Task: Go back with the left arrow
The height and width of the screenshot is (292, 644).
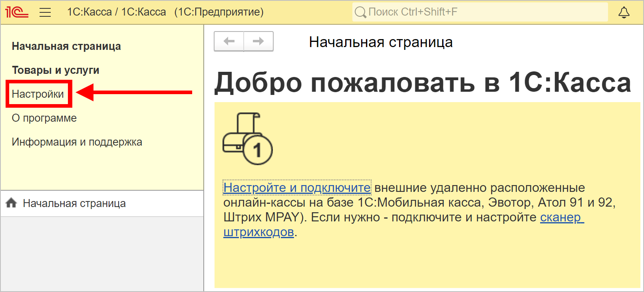Action: tap(229, 41)
